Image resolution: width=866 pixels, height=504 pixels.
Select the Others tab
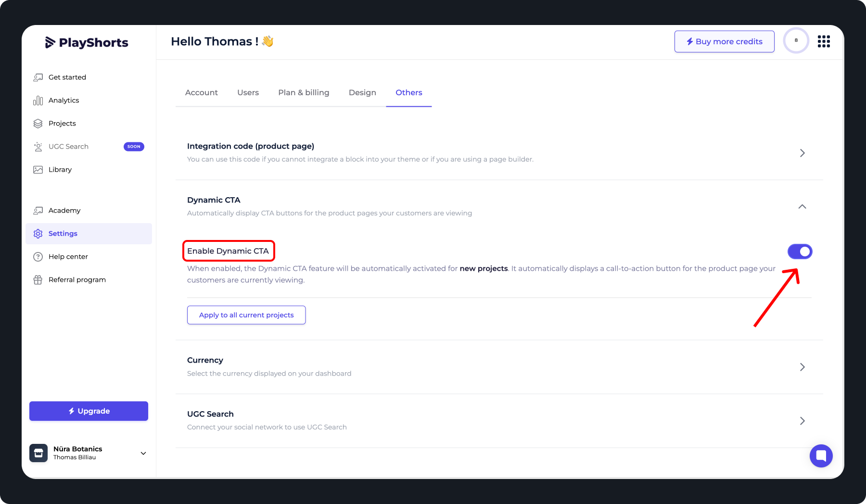[x=409, y=92]
